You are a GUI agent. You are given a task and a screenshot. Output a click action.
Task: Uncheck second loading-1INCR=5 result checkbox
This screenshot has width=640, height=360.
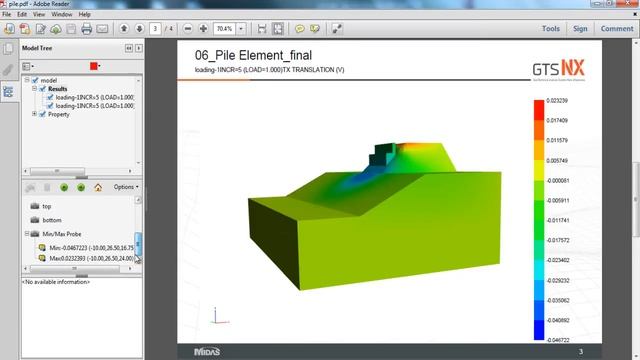(x=50, y=106)
